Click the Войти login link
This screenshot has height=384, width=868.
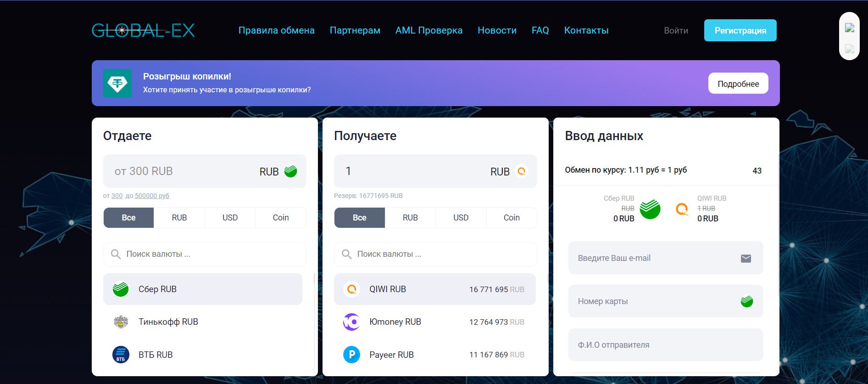[x=676, y=30]
